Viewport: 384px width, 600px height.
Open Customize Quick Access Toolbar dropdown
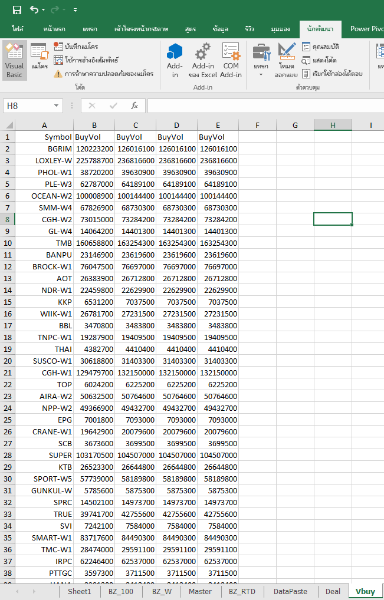[75, 10]
